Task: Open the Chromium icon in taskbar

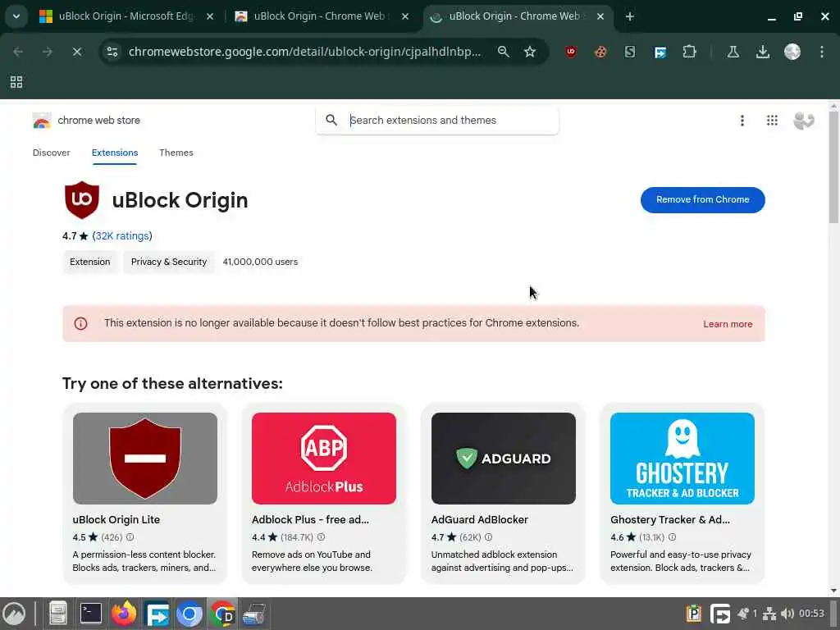Action: pyautogui.click(x=189, y=614)
